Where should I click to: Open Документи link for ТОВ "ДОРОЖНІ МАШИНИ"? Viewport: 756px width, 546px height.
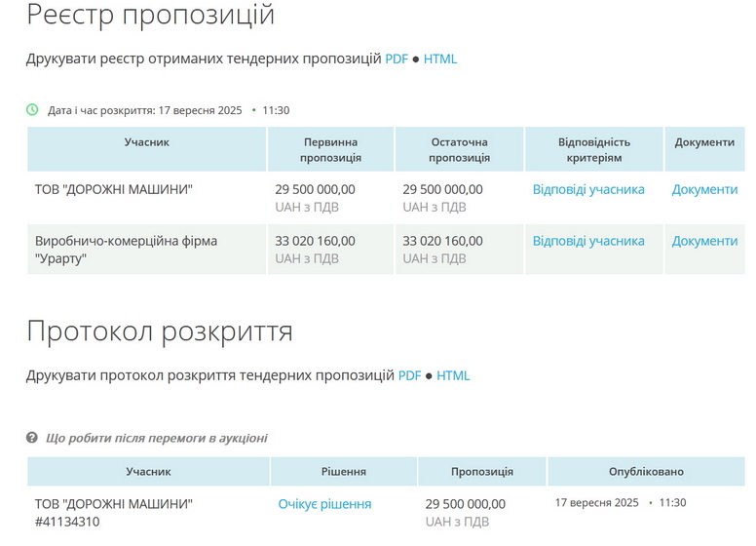pos(704,190)
